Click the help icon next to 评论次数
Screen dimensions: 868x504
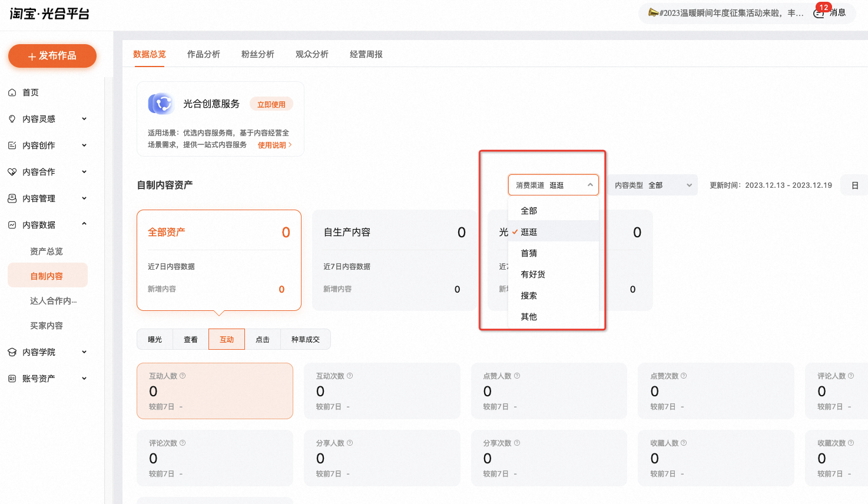tap(183, 443)
